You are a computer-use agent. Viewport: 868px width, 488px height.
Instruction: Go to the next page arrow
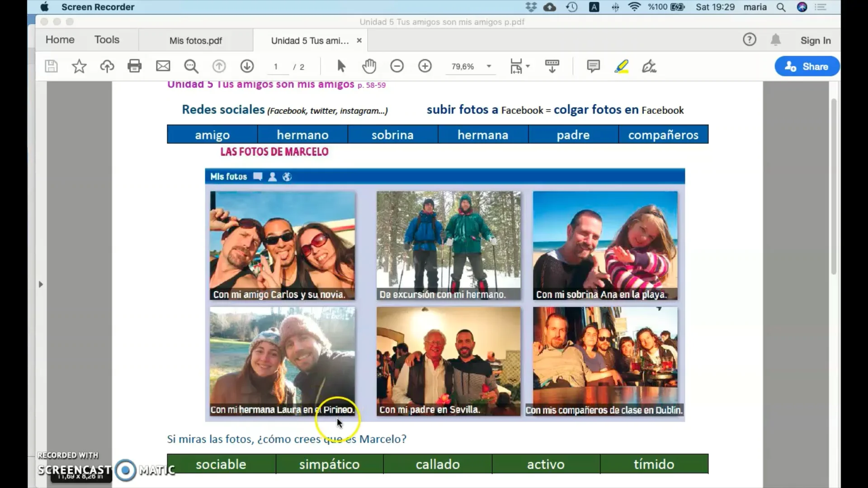247,66
